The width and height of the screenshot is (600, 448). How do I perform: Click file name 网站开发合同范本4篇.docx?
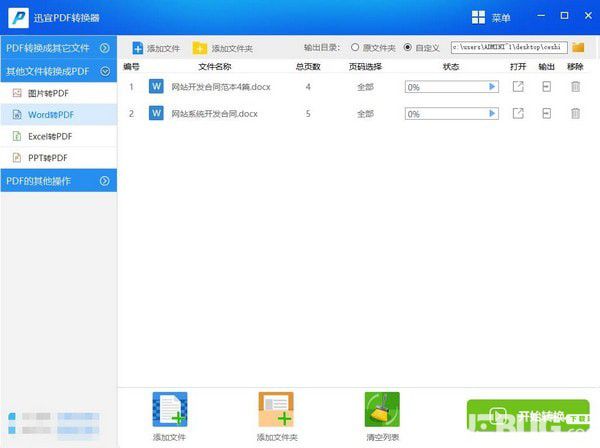coord(221,87)
